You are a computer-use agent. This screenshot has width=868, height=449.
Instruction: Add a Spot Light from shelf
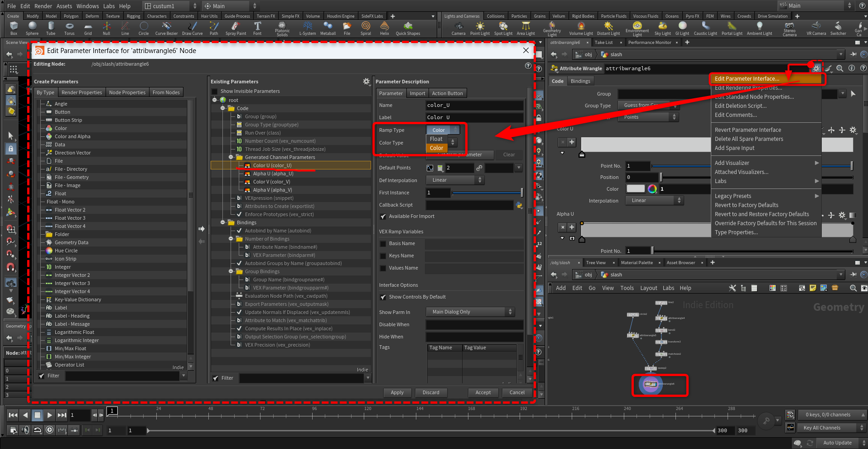(x=503, y=28)
